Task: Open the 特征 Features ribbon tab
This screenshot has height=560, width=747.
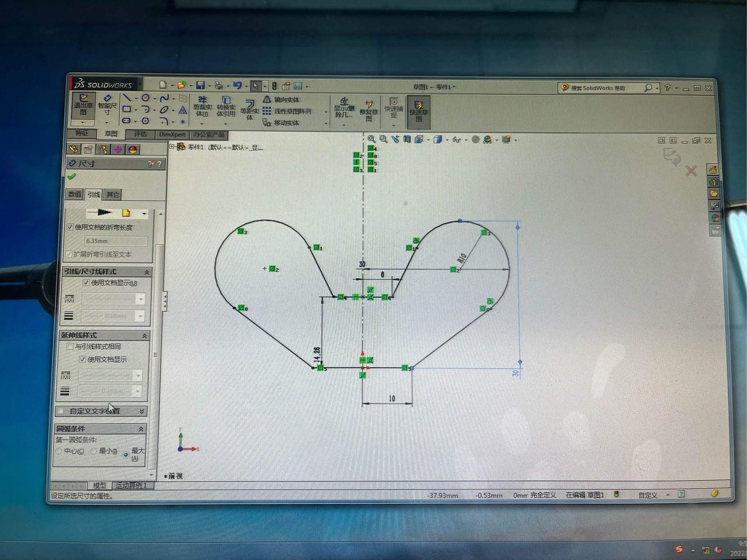Action: [x=82, y=133]
